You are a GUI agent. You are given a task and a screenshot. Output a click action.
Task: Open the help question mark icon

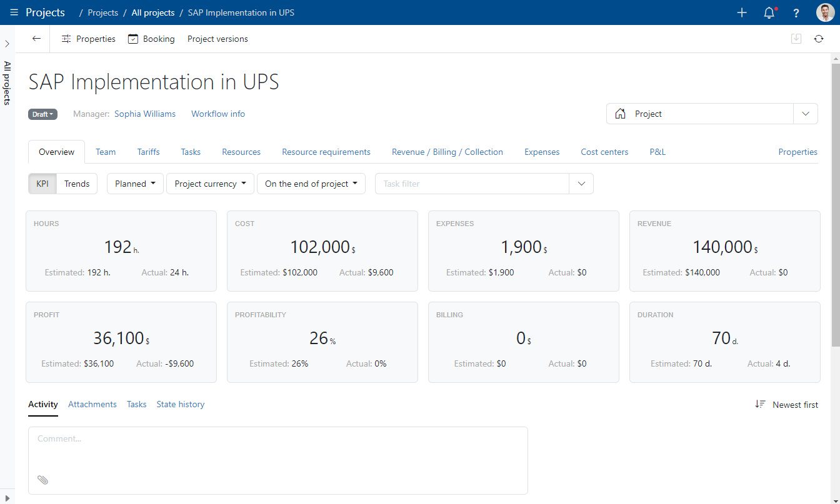tap(796, 12)
